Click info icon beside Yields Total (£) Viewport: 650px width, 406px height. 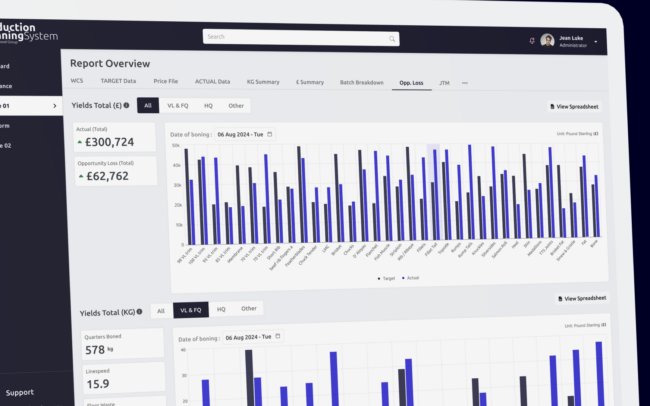point(126,105)
